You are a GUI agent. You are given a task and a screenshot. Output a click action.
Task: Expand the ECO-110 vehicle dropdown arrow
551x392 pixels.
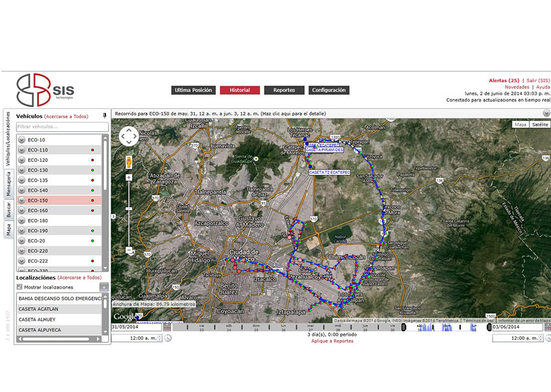(22, 150)
